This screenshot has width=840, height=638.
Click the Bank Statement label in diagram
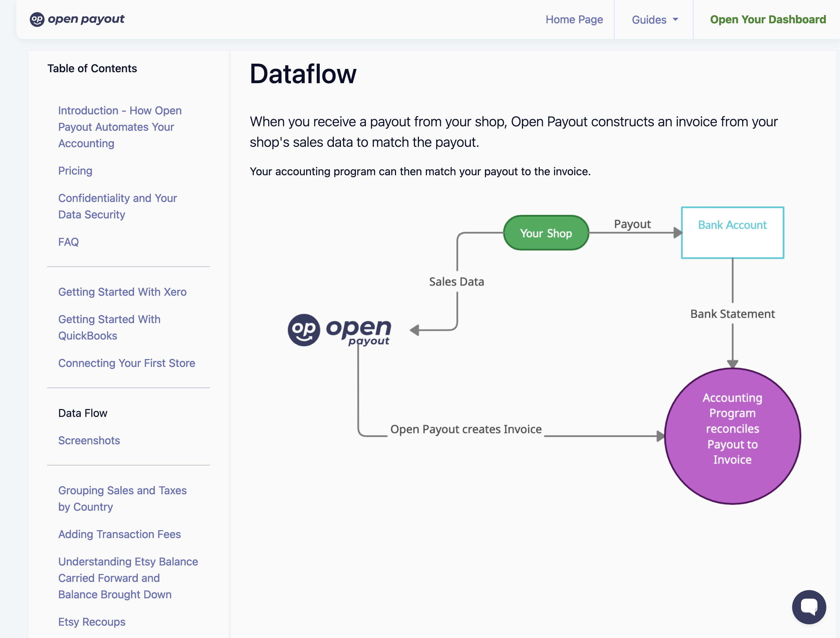coord(732,314)
